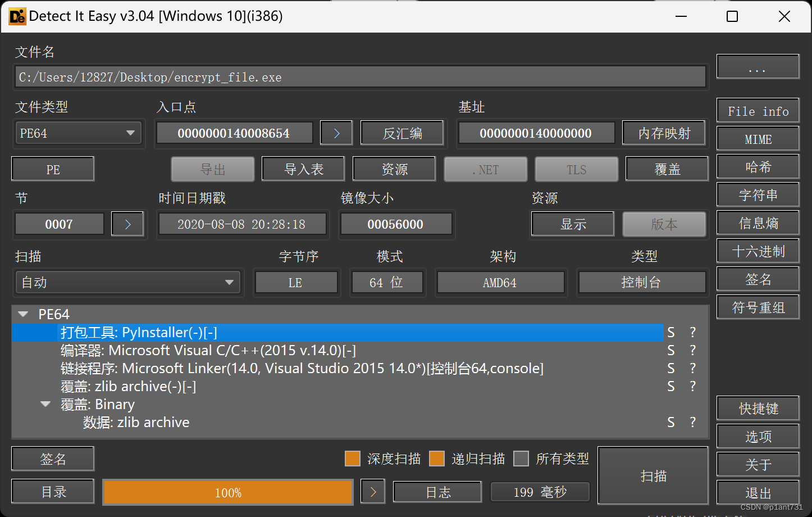Click the ... browse file button
Viewport: 812px width, 517px height.
coord(758,67)
